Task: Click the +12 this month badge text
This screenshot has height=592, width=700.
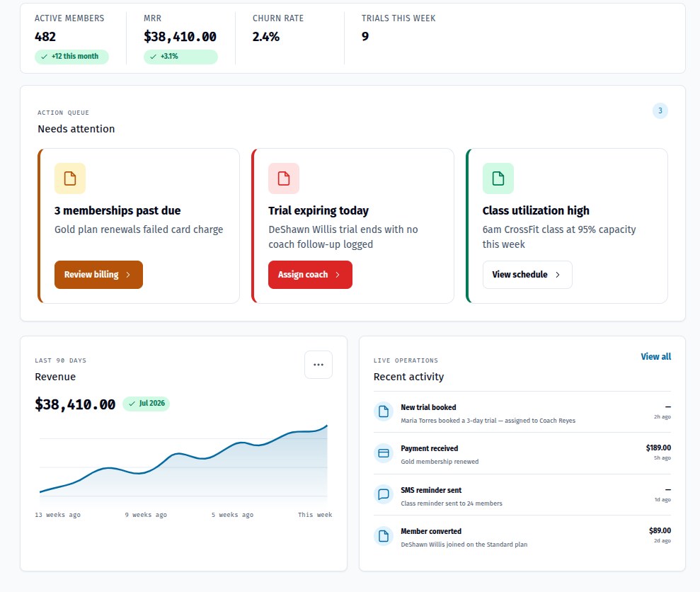Action: 75,56
